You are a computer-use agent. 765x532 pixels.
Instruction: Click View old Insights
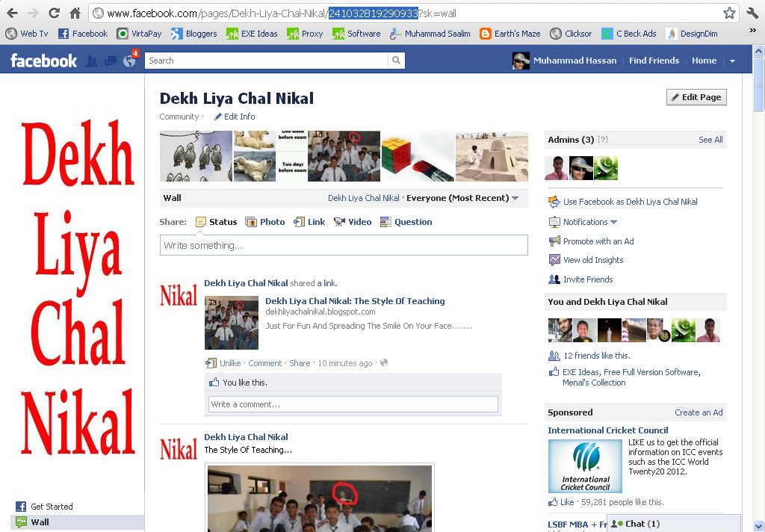point(592,260)
